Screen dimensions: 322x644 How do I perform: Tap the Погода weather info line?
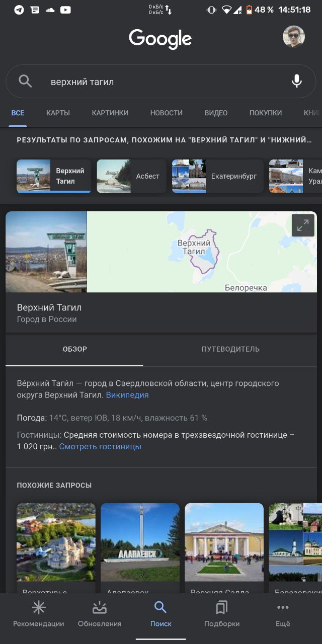coord(112,418)
